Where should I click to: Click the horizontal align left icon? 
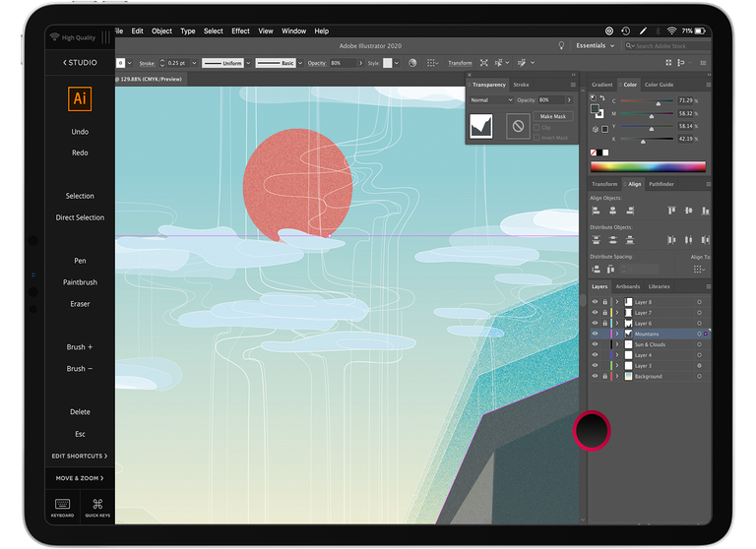click(x=596, y=211)
